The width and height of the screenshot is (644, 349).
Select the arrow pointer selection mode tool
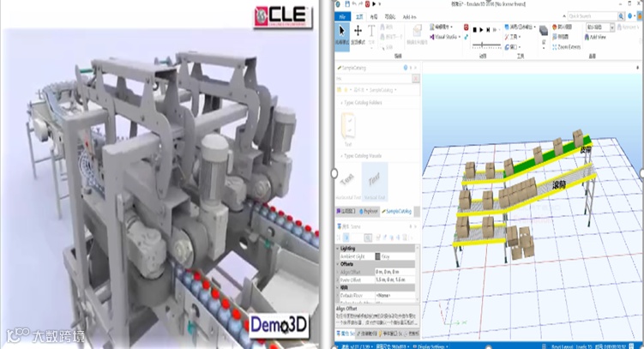[341, 35]
